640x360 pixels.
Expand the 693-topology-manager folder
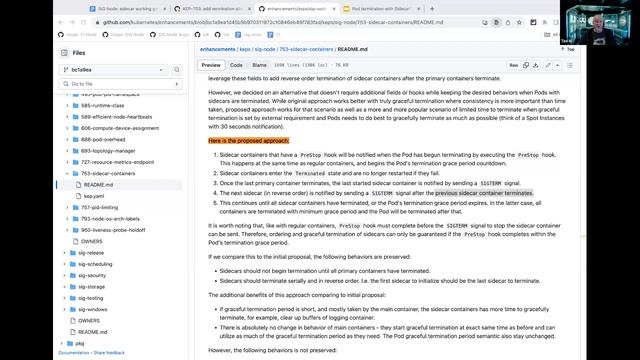pos(67,151)
